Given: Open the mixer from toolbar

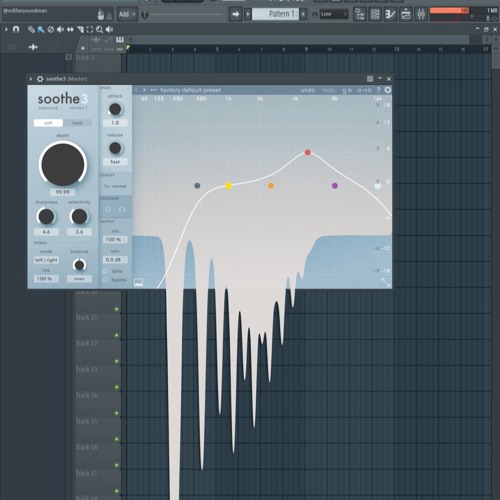Looking at the screenshot, I should pos(421,14).
